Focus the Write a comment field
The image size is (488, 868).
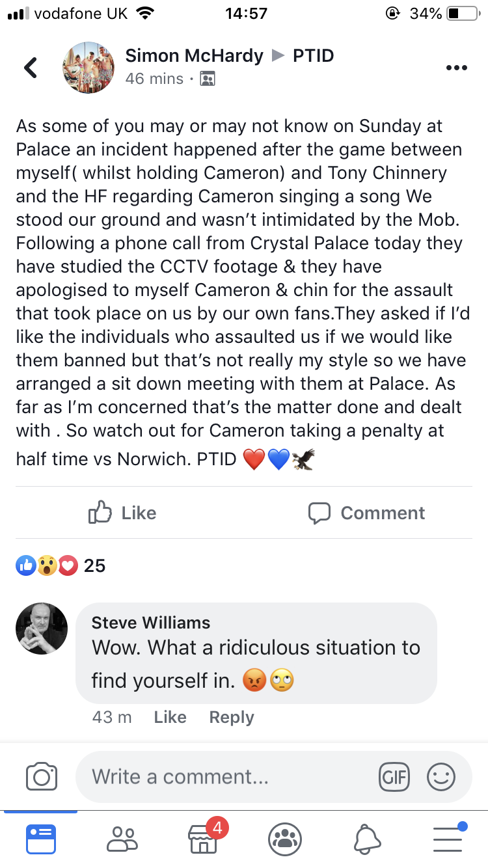tap(228, 776)
